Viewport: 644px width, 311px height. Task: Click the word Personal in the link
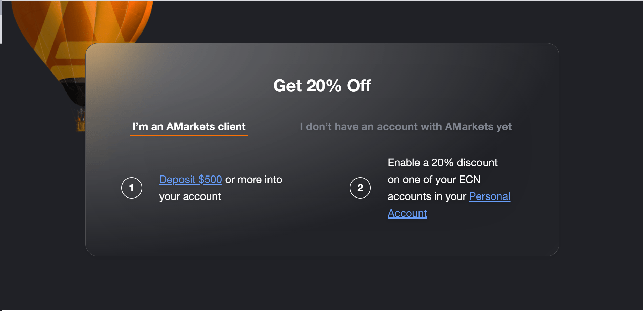pos(490,196)
